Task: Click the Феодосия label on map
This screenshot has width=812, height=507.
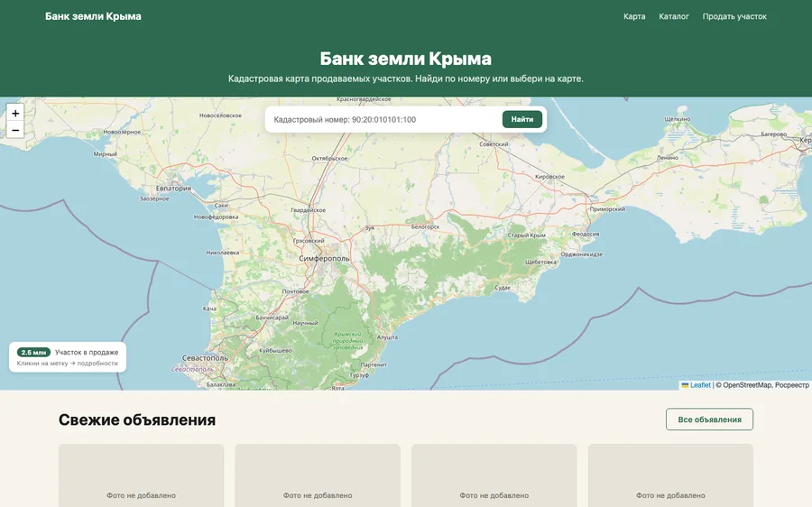Action: coord(586,234)
